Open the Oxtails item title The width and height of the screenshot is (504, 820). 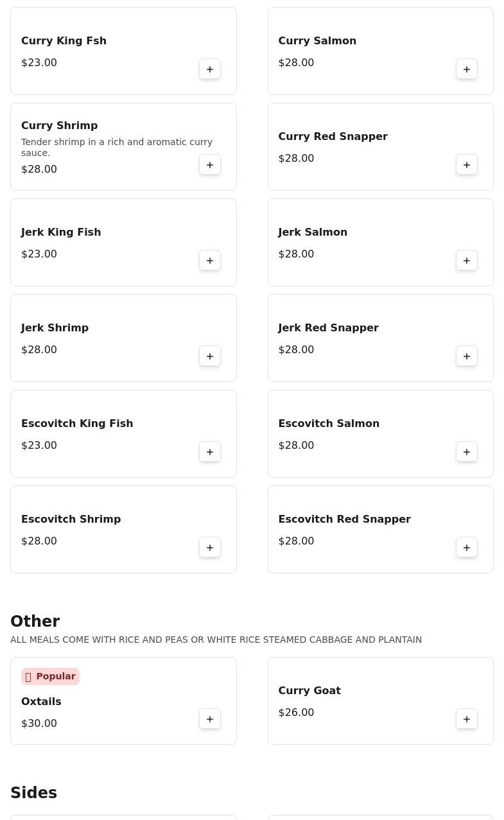41,701
